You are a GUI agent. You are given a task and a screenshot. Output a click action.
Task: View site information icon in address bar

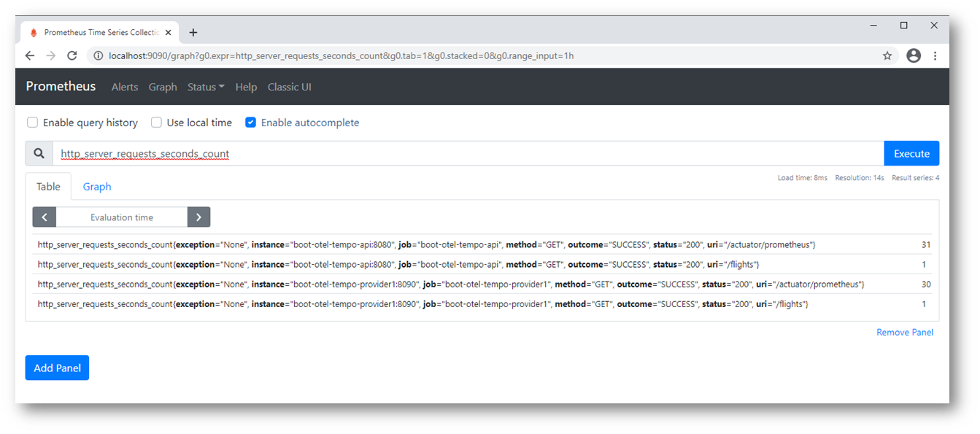pos(98,55)
